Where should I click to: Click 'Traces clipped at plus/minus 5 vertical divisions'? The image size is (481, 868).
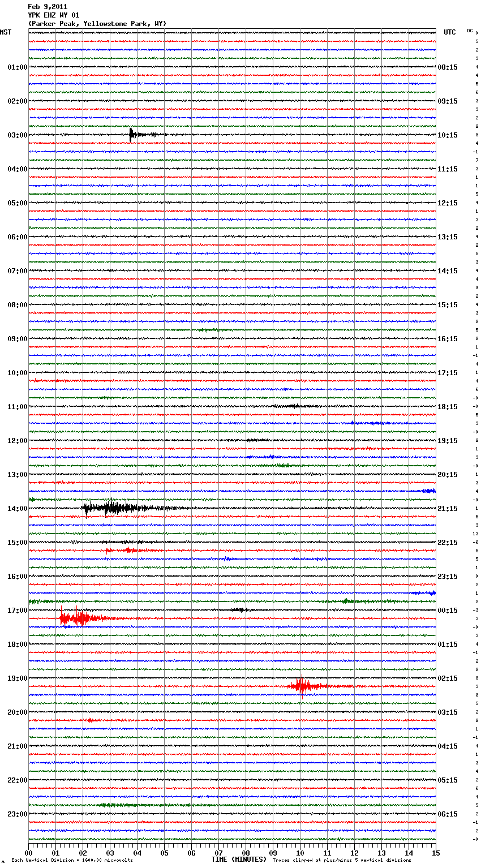(342, 860)
